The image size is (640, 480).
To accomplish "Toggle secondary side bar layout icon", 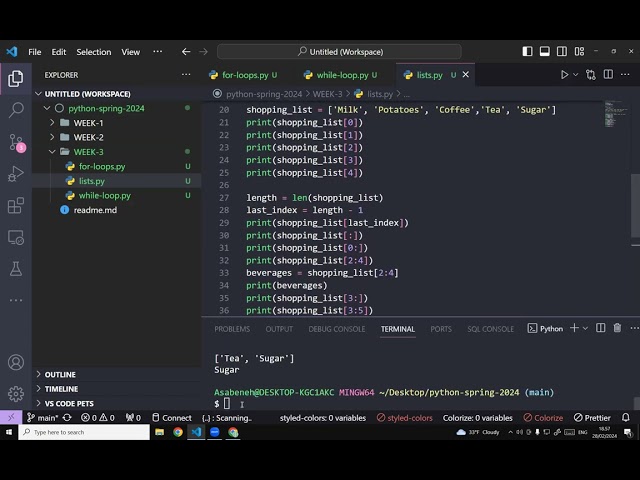I will [562, 51].
